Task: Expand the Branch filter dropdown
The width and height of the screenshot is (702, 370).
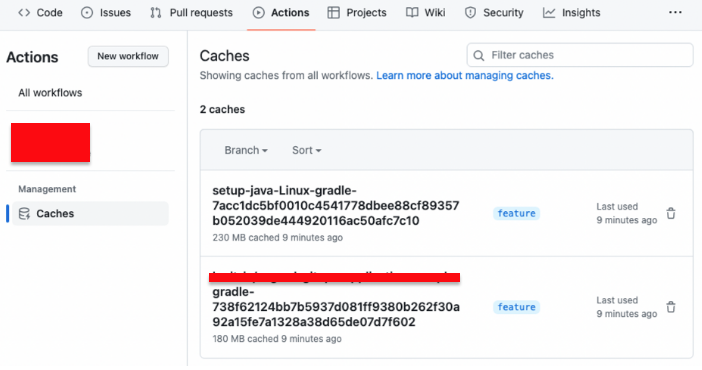Action: (x=246, y=150)
